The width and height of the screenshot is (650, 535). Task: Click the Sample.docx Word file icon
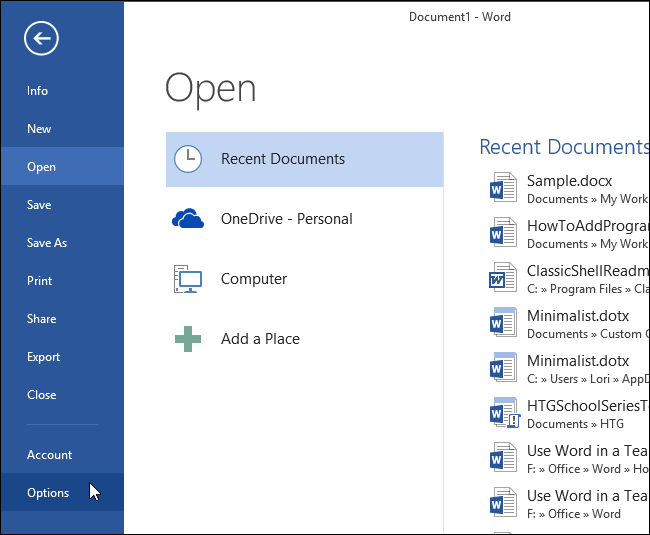tap(503, 187)
